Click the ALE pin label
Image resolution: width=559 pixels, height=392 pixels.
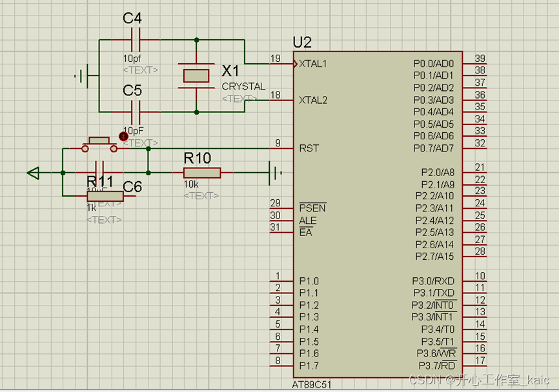(308, 220)
